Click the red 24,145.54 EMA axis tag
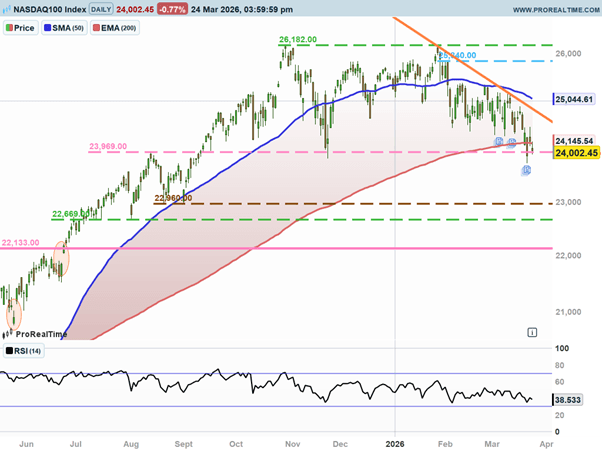Image resolution: width=602 pixels, height=451 pixels. click(575, 140)
